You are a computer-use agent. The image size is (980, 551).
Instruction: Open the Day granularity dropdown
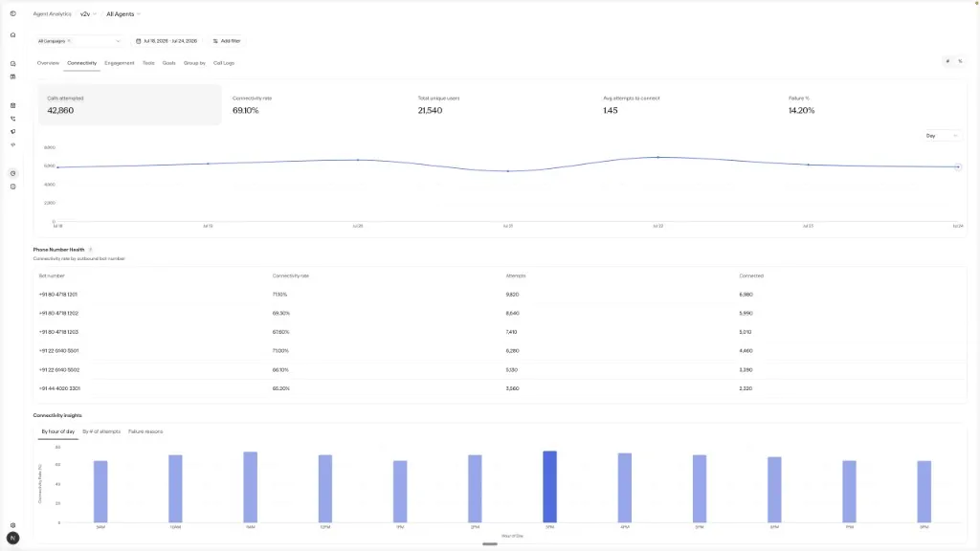[942, 136]
